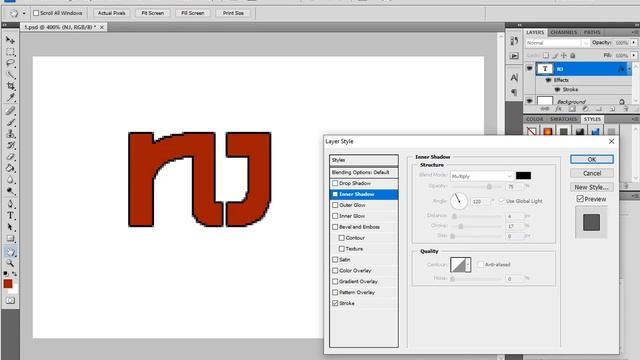
Task: Click OK in Layer Style dialog
Action: [592, 159]
